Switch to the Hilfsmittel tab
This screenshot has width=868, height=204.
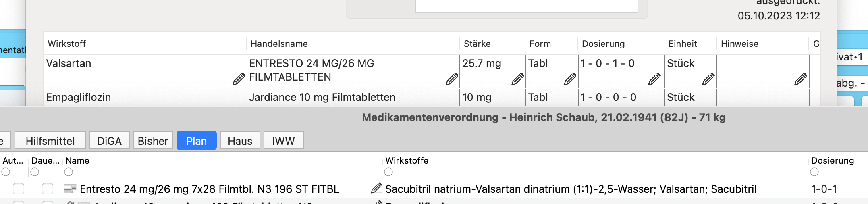[50, 141]
